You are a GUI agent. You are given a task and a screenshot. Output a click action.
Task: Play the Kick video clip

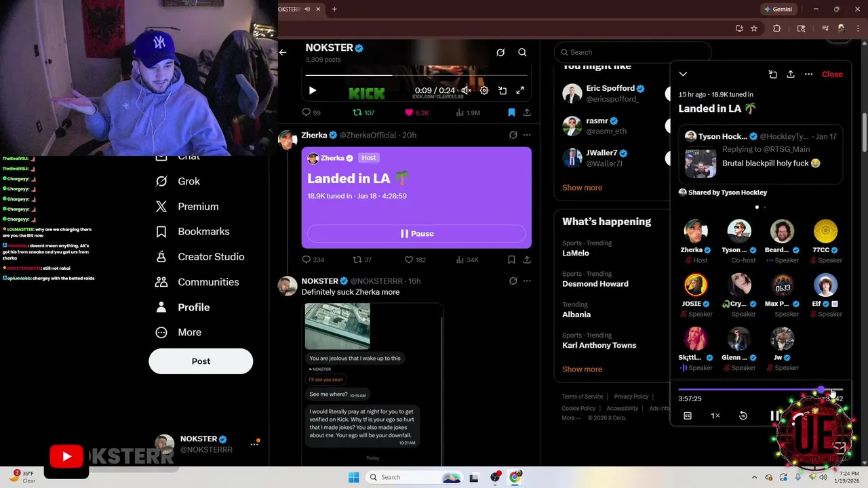(x=313, y=90)
